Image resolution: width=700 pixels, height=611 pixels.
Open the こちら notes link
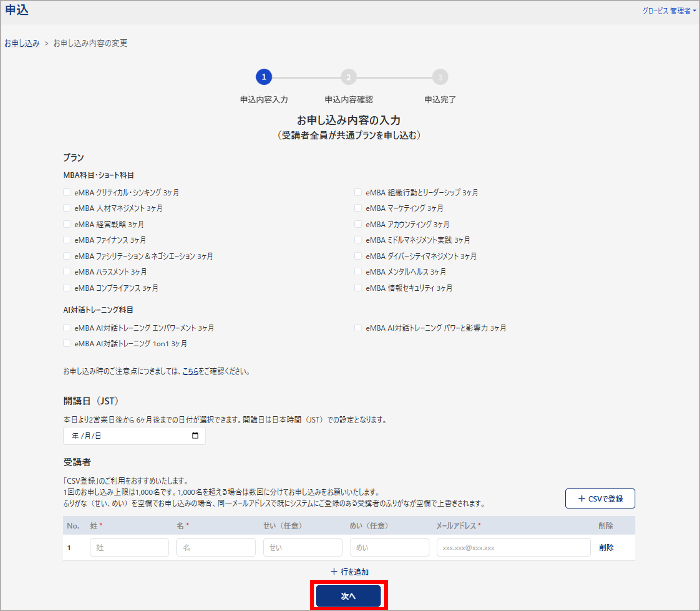pyautogui.click(x=191, y=371)
